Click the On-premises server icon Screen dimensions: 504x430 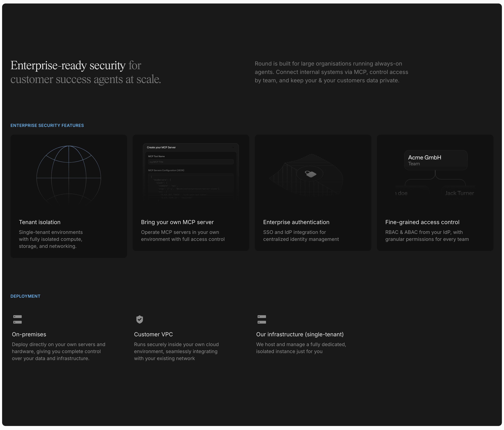point(17,319)
